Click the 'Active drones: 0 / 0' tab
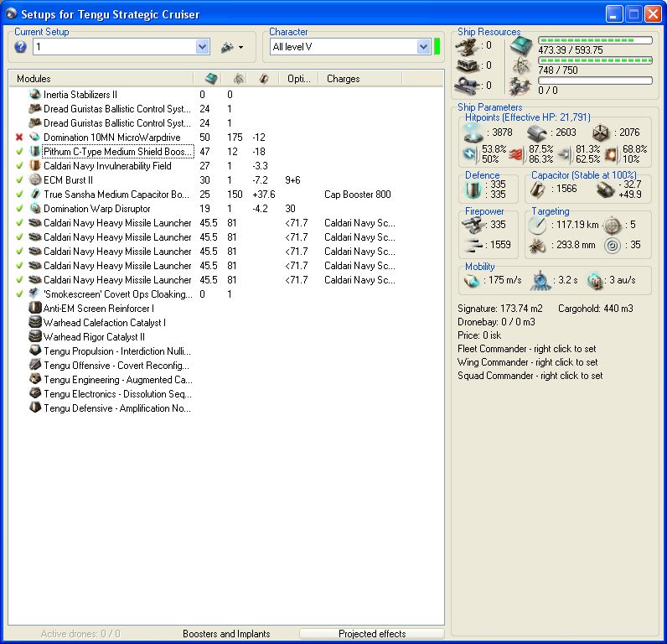Viewport: 667px width, 644px height. [x=80, y=634]
